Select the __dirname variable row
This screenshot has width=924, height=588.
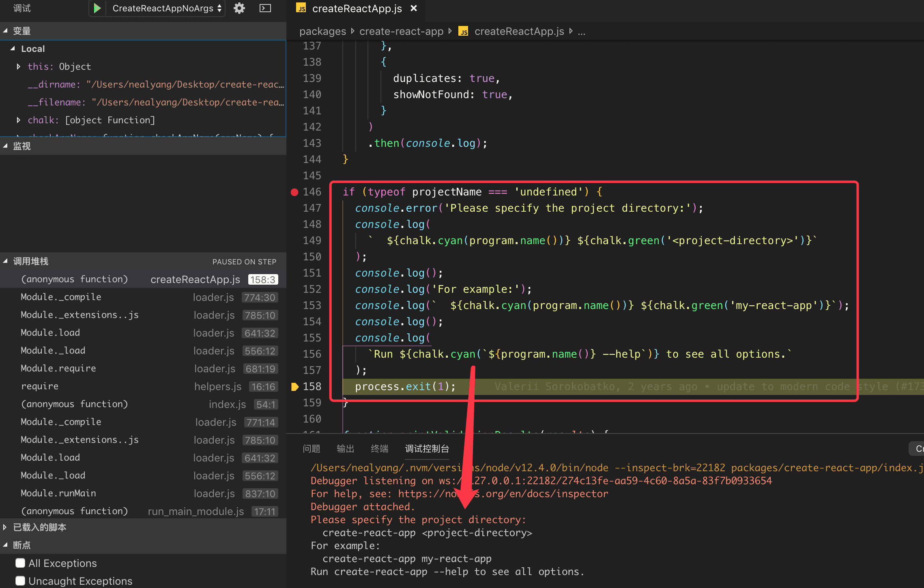pos(143,84)
